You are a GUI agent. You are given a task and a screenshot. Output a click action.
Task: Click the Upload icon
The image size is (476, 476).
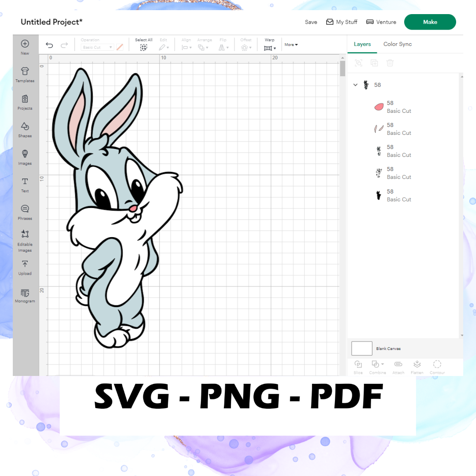coord(25,264)
